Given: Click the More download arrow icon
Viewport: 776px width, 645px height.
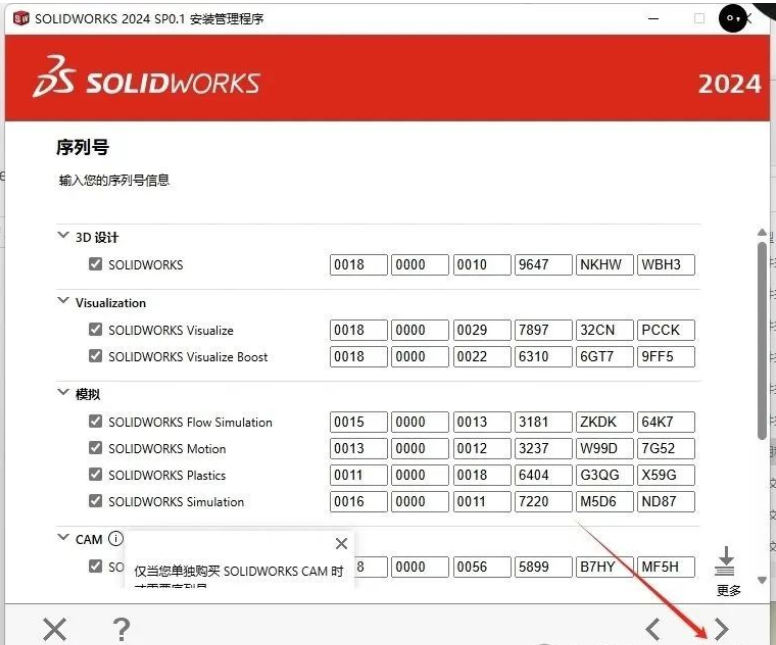Looking at the screenshot, I should [726, 561].
